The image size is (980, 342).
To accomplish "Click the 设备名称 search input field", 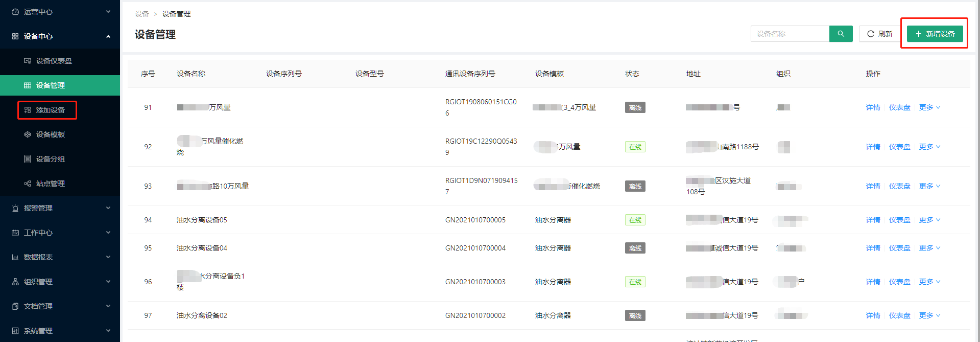I will [x=790, y=34].
